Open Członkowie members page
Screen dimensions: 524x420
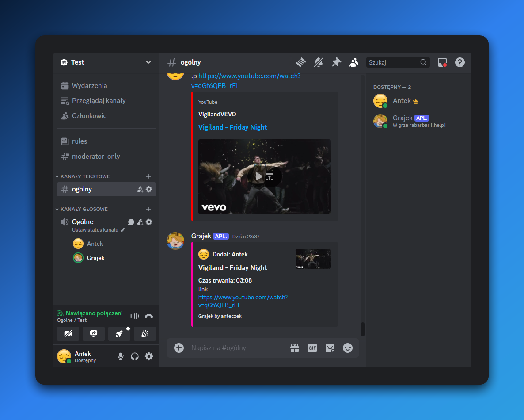106,116
